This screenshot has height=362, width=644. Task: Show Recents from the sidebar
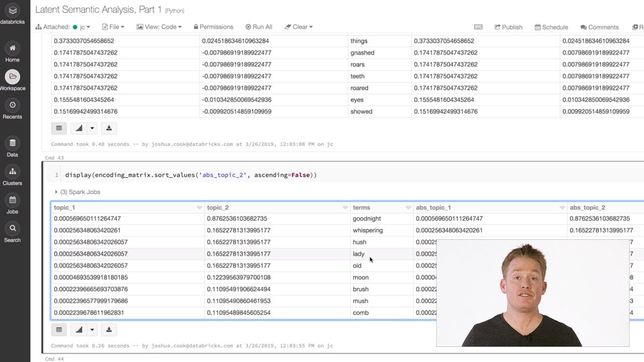pos(12,109)
